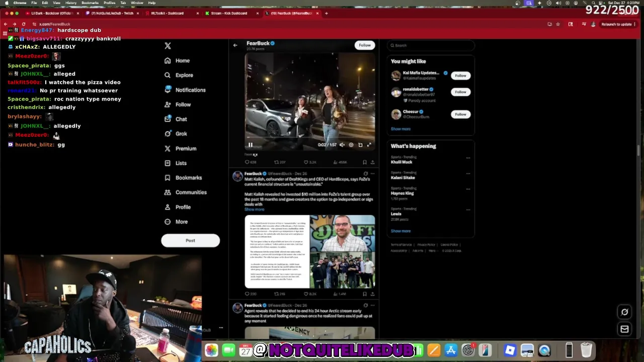Open Grok explain on Arctic stream post
The width and height of the screenshot is (644, 362).
(366, 305)
